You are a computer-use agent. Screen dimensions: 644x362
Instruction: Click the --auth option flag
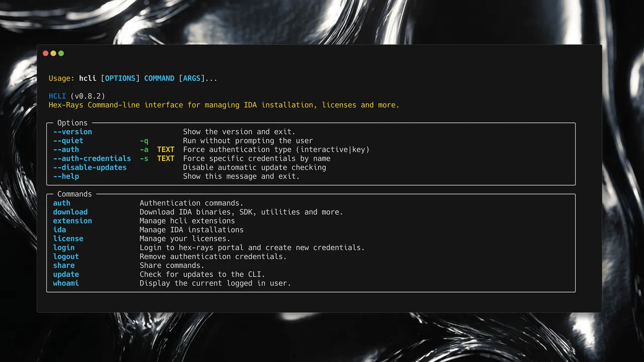pyautogui.click(x=66, y=149)
